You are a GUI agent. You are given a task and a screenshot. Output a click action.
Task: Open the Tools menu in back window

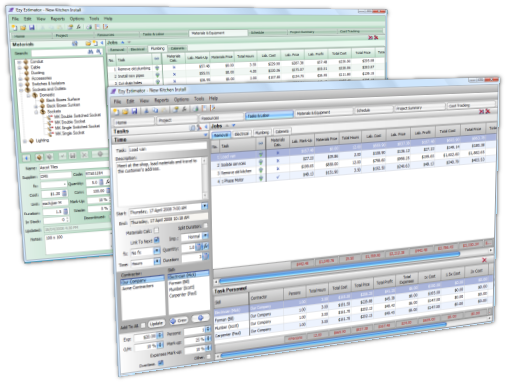(x=94, y=19)
